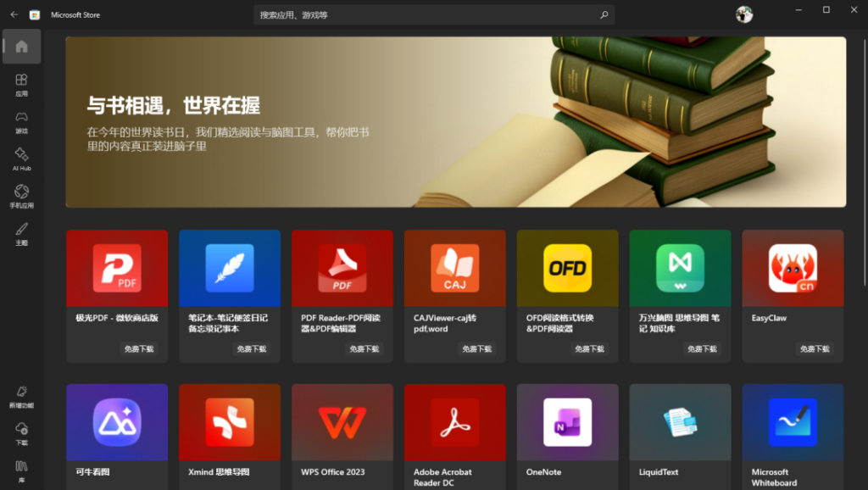Open the 可牛看图 app icon

[x=117, y=422]
